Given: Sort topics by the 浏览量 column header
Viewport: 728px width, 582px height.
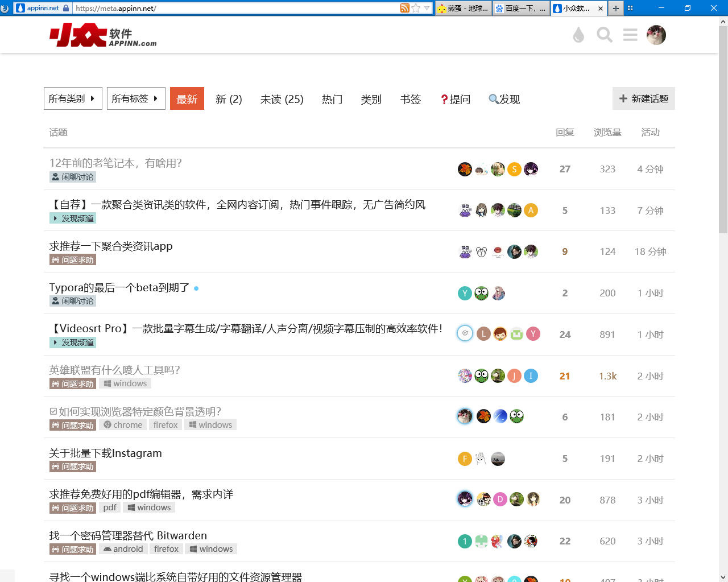Looking at the screenshot, I should tap(607, 133).
